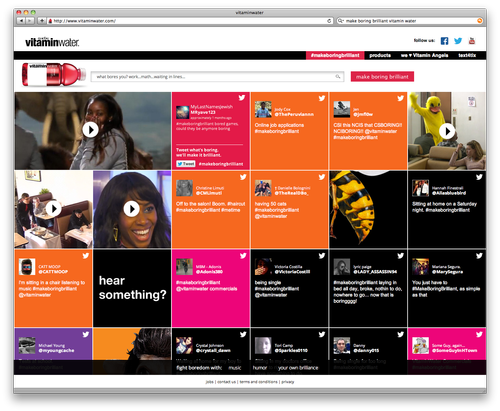Click Twitter bird on @crystall_dawn tile
This screenshot has height=411, width=500.
243,334
